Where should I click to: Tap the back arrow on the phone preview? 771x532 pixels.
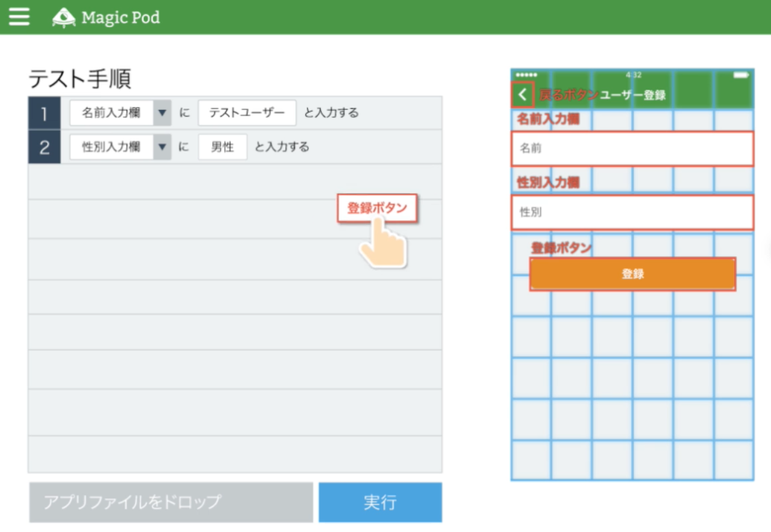(x=522, y=95)
